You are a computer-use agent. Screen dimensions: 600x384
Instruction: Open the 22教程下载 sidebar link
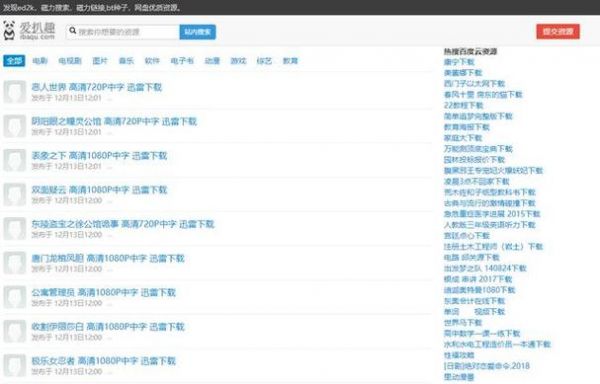pos(463,105)
